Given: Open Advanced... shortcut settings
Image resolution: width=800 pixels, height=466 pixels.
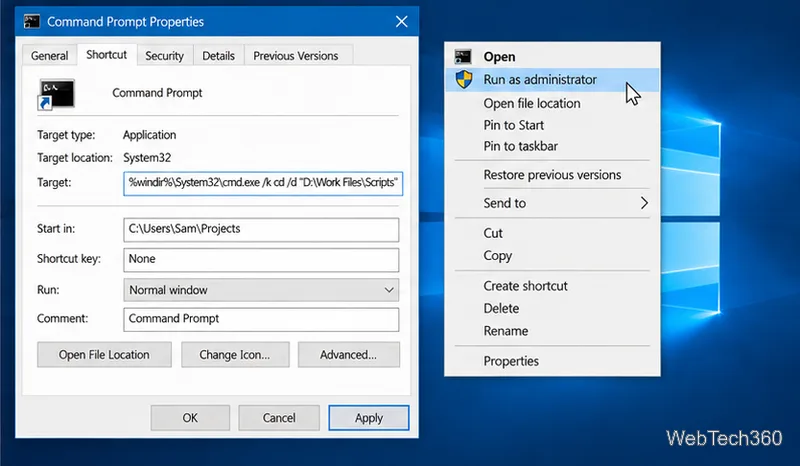Looking at the screenshot, I should (x=348, y=355).
